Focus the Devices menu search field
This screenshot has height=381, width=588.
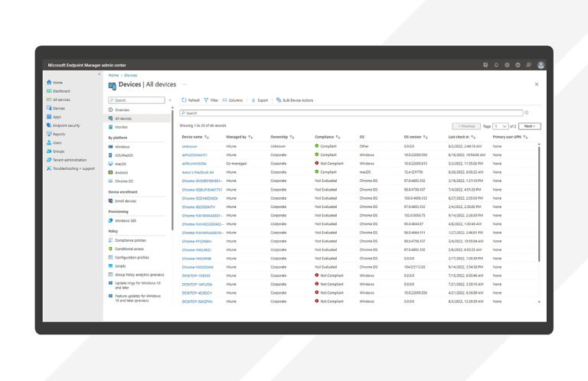(136, 100)
